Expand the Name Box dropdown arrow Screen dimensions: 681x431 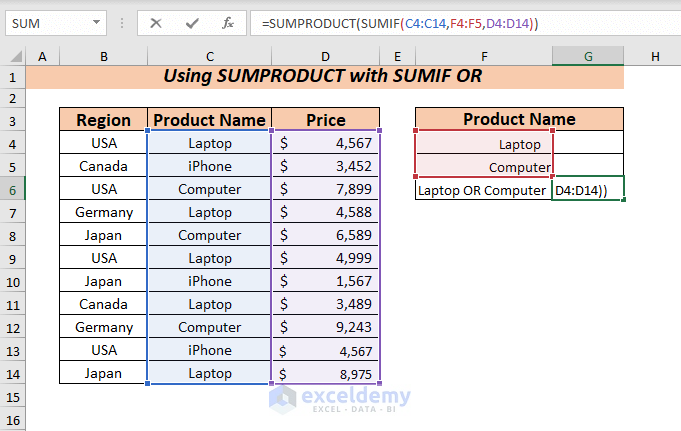96,22
